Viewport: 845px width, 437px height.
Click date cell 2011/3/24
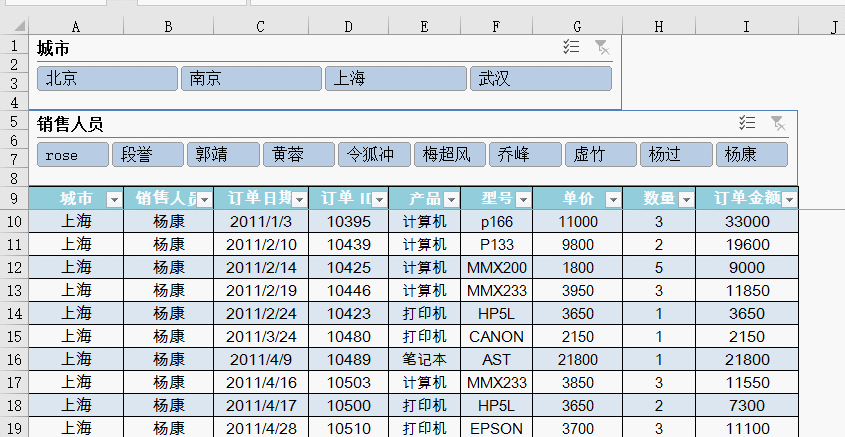(261, 336)
